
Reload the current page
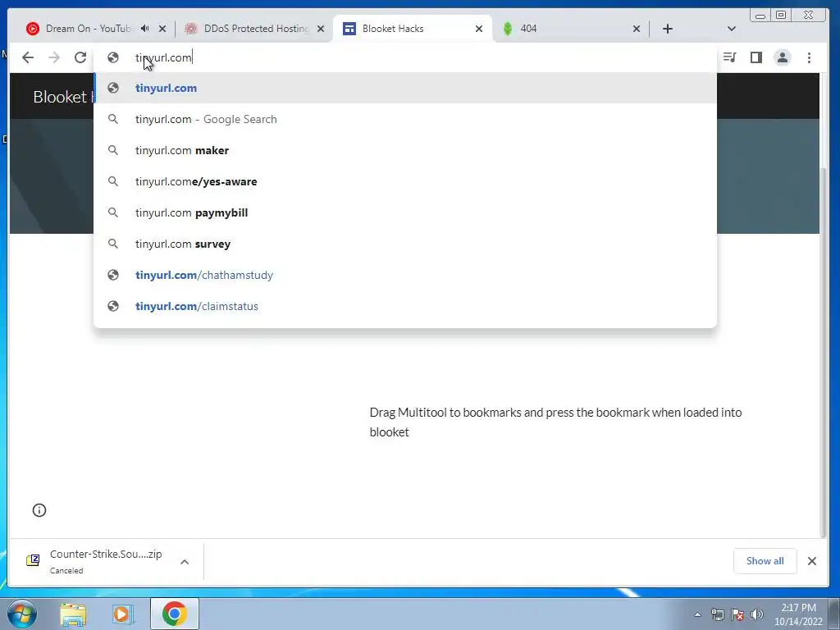tap(80, 57)
